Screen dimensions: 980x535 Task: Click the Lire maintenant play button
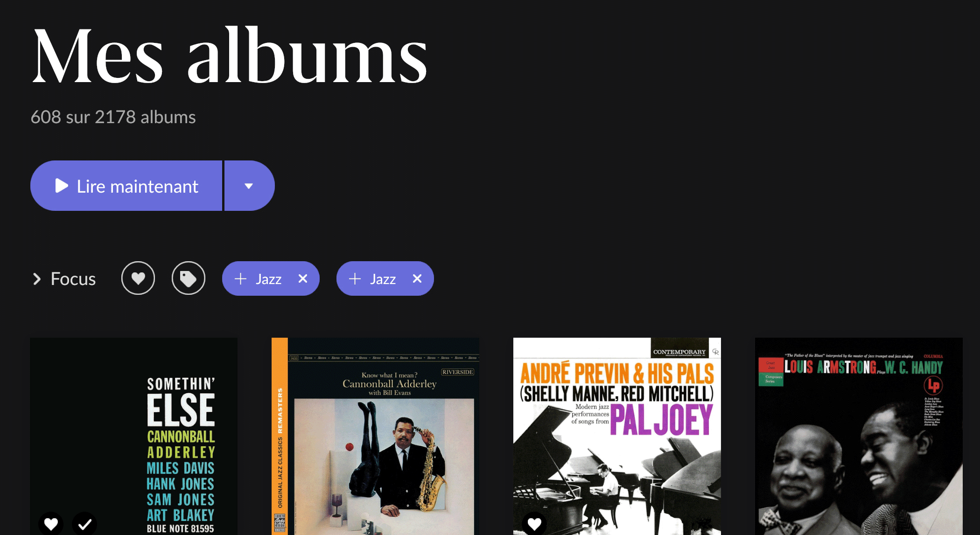coord(126,186)
